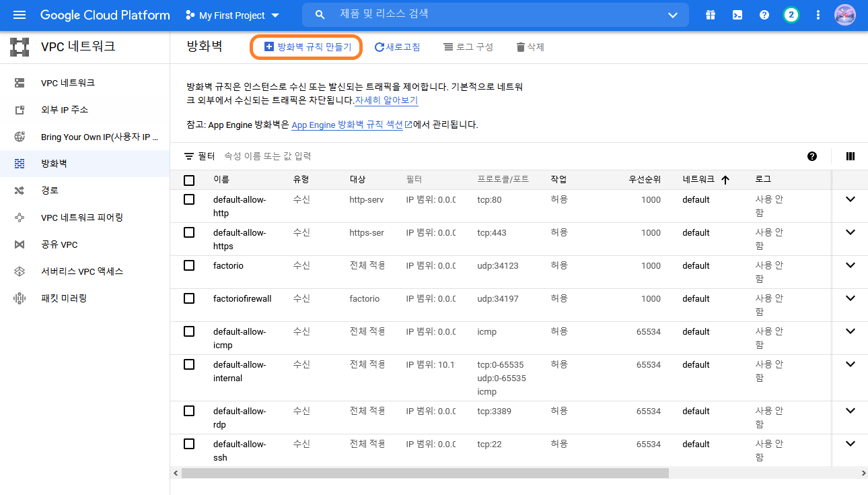Click the filter help question mark icon
This screenshot has width=868, height=495.
(x=812, y=156)
